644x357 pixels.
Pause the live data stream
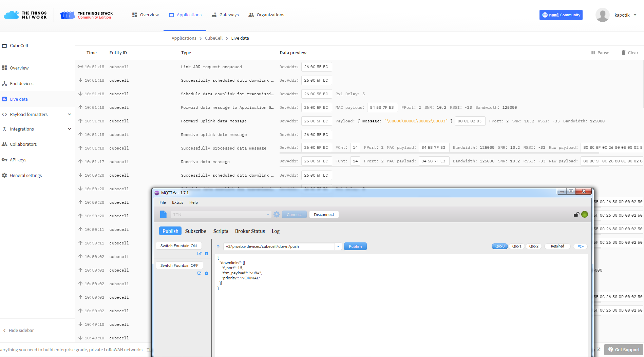point(600,53)
